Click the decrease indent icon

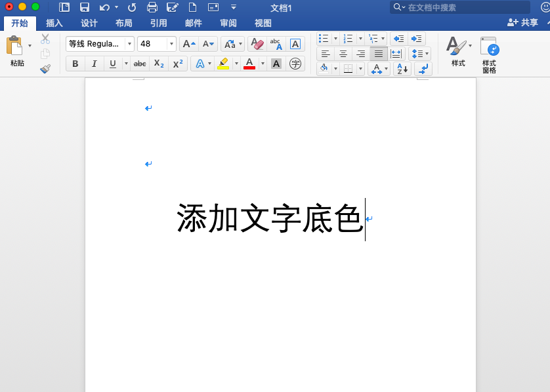click(x=399, y=39)
